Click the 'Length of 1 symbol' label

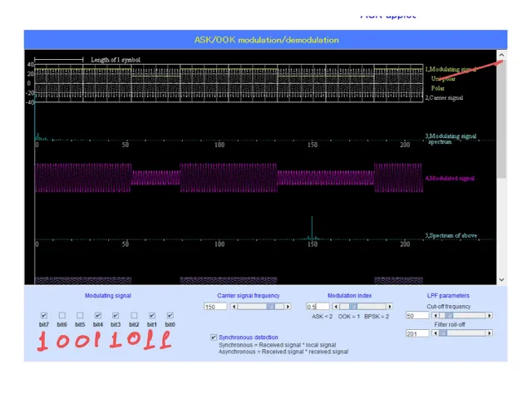116,60
